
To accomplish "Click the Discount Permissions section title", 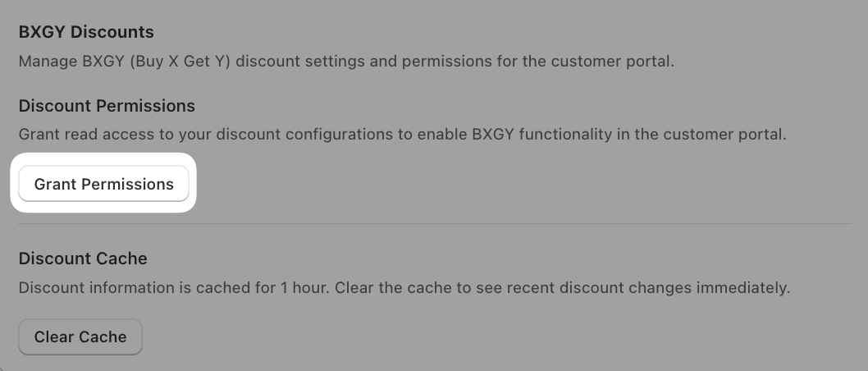I will point(107,105).
